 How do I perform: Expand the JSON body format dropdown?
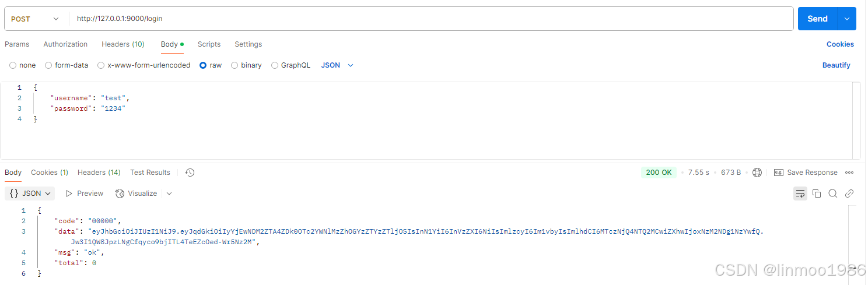338,65
